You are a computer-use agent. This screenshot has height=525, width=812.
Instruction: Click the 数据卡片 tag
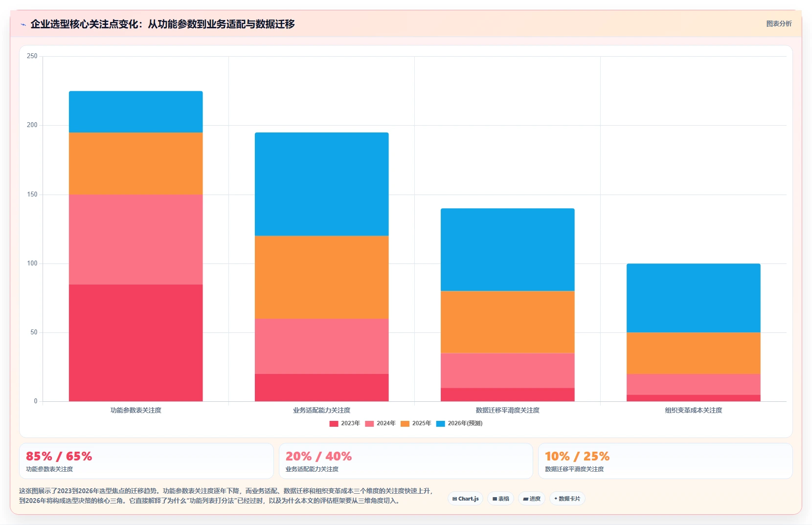(567, 499)
